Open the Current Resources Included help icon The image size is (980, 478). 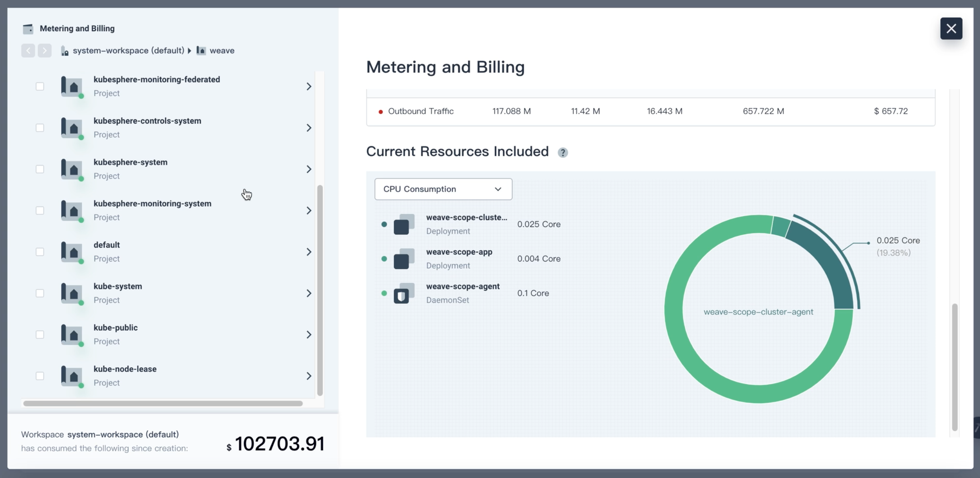coord(562,152)
